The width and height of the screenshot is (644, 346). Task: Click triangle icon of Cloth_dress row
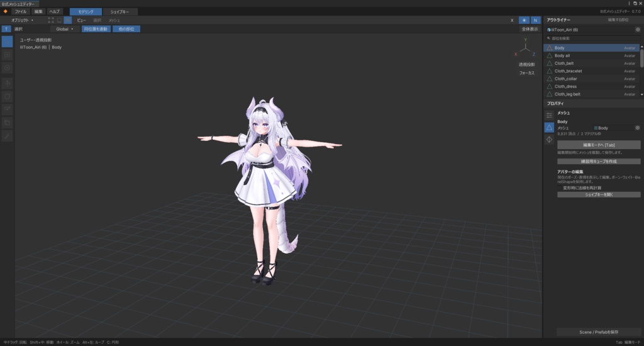pos(549,87)
